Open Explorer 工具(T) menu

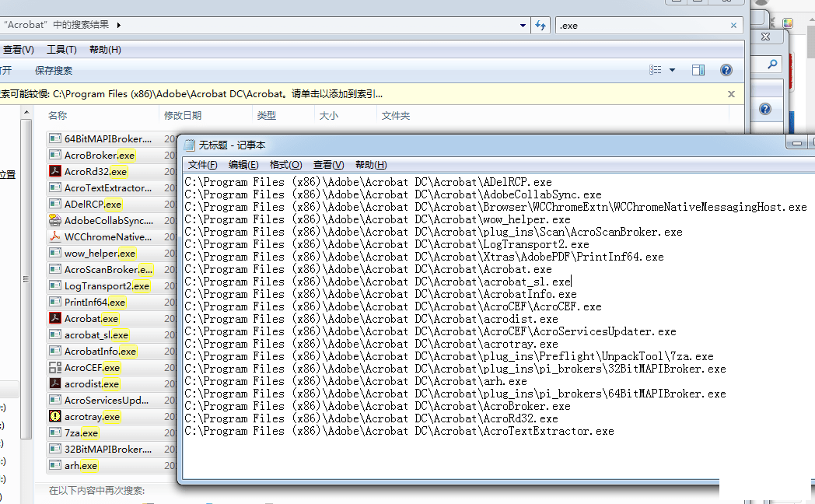(x=62, y=49)
